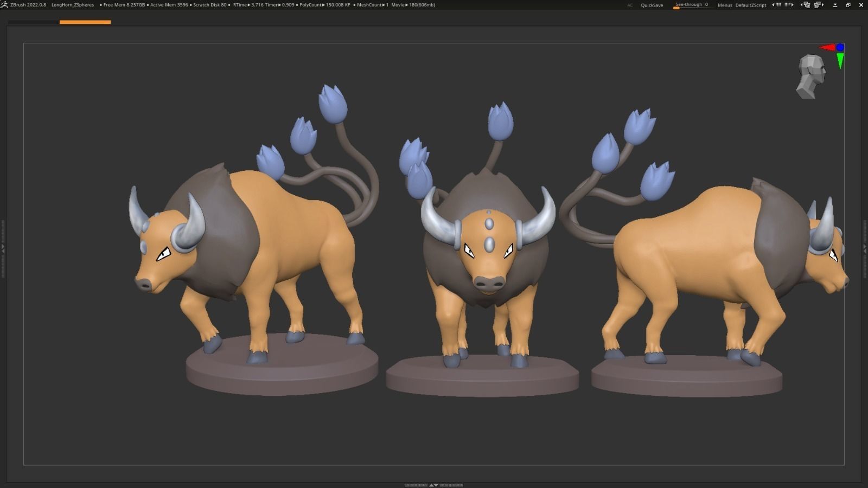Click the DefaultZScript button
The width and height of the screenshot is (868, 488).
tap(751, 5)
